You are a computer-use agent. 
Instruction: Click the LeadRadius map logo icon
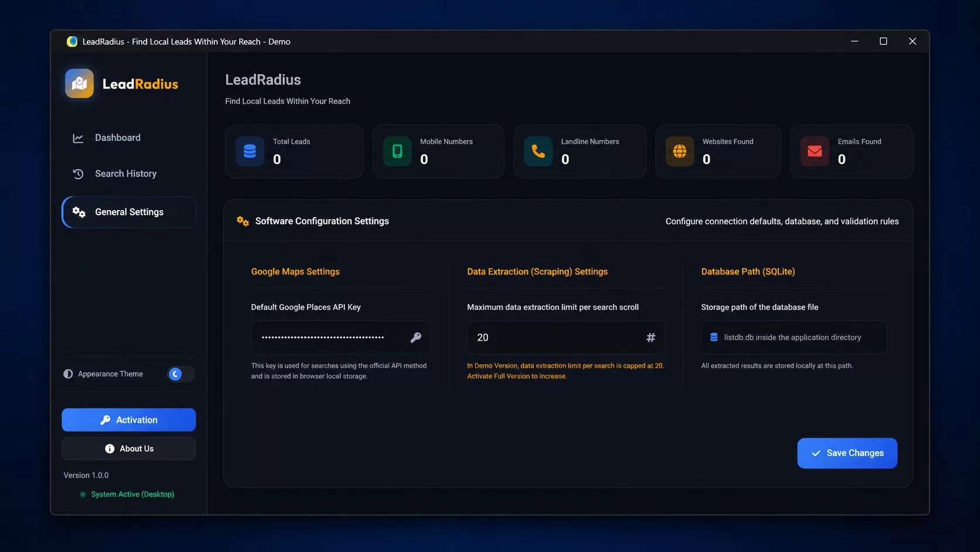[79, 83]
